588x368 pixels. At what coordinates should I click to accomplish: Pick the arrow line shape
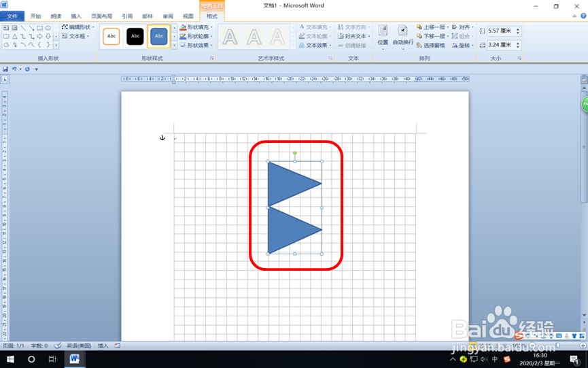31,28
